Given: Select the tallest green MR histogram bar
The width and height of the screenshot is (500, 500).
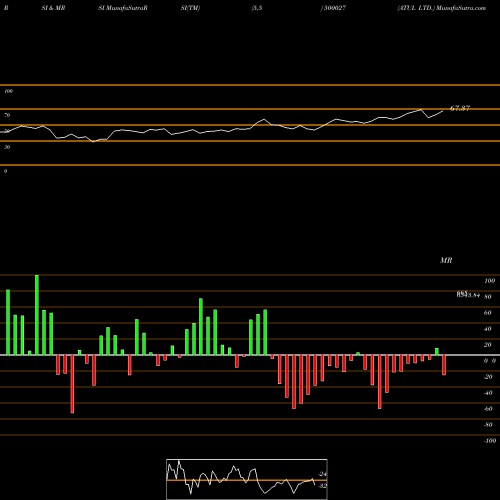Looking at the screenshot, I should [37, 315].
